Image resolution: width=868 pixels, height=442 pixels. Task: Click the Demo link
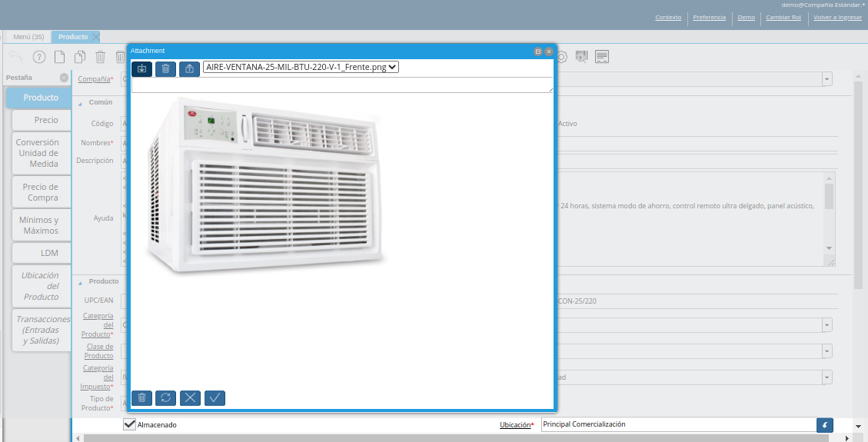tap(747, 17)
